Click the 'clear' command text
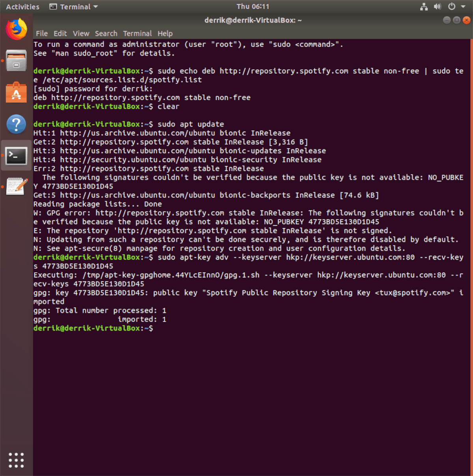Viewport: 473px width, 476px height. coord(168,106)
